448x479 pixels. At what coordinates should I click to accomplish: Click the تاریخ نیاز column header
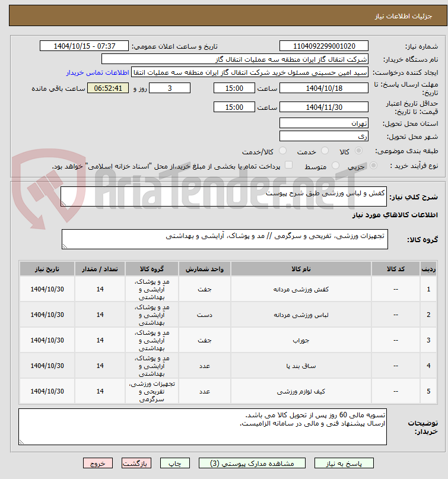tap(47, 269)
